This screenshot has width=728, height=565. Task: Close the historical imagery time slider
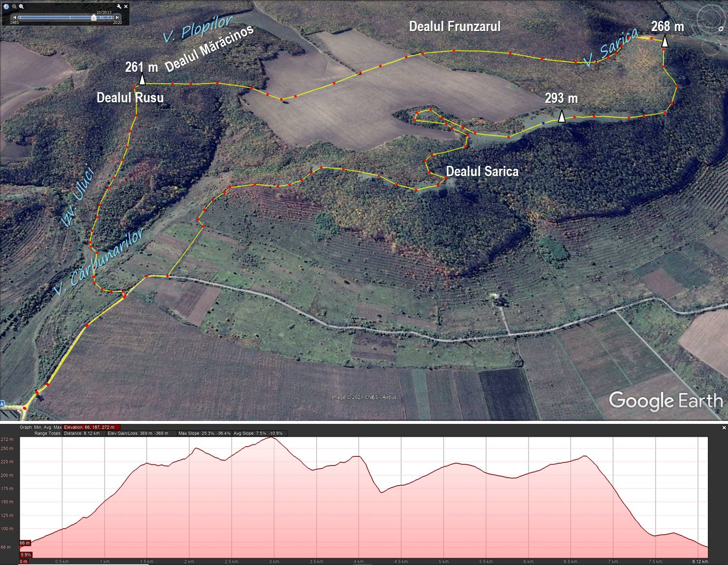126,7
